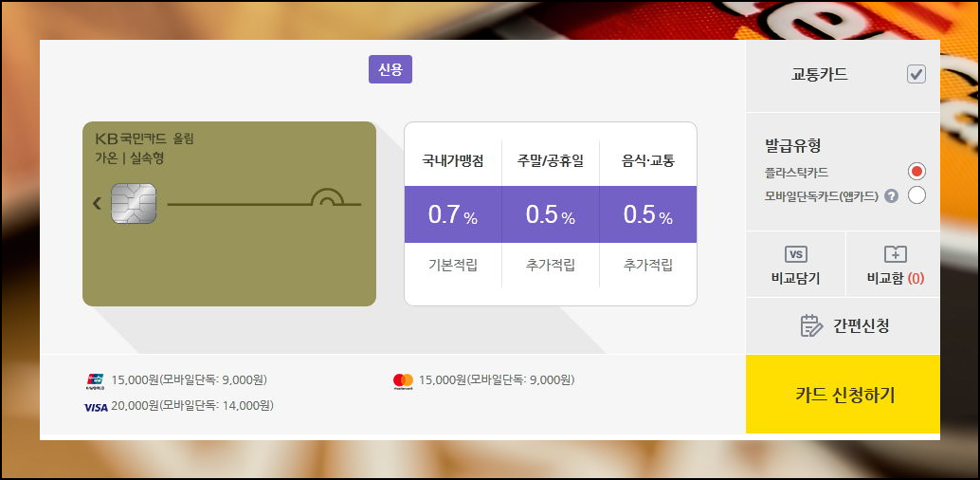Screen dimensions: 980x480
Task: Click 추가적립 under 주말/공휴일
Action: point(551,265)
